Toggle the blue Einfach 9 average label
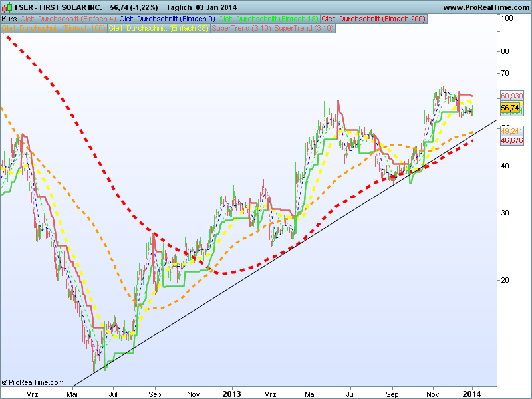 168,19
